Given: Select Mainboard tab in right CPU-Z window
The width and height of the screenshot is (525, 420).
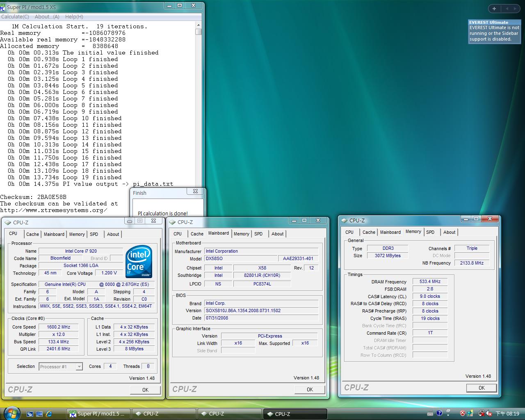Looking at the screenshot, I should click(390, 232).
